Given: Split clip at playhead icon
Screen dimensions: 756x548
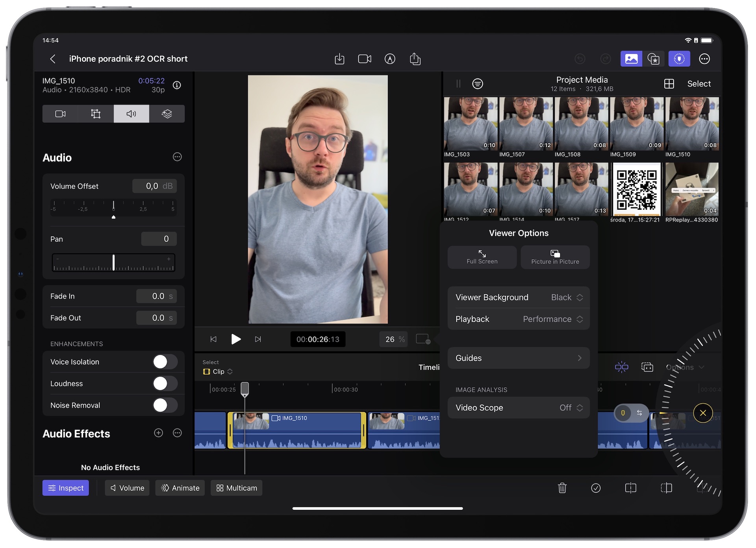Looking at the screenshot, I should [630, 488].
